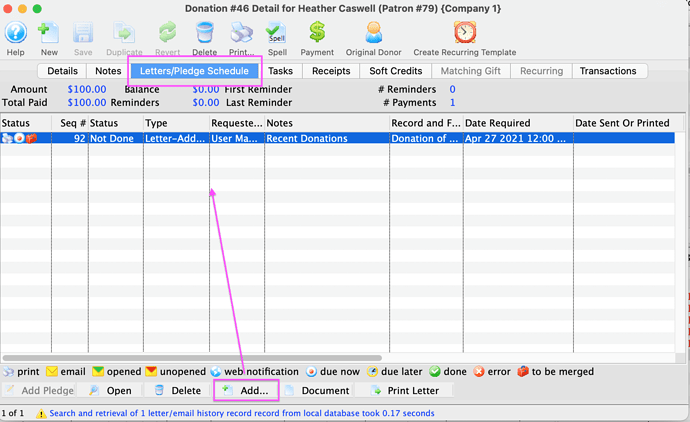Click the print legend icon

[8, 372]
